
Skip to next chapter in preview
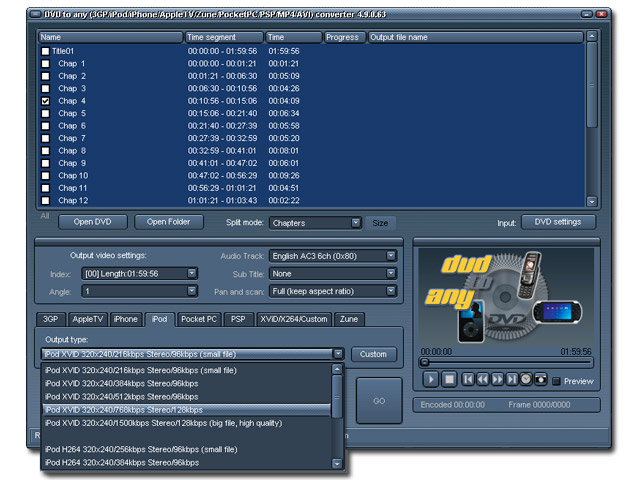point(511,379)
